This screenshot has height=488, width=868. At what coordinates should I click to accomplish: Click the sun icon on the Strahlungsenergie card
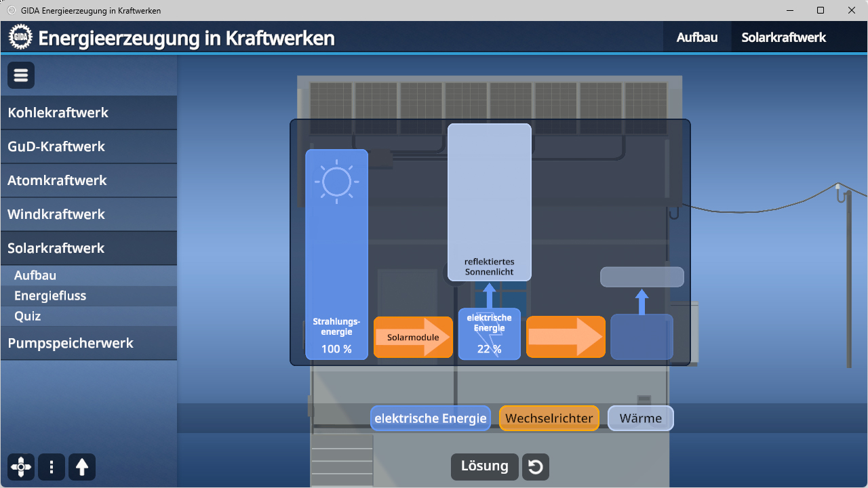pyautogui.click(x=336, y=181)
